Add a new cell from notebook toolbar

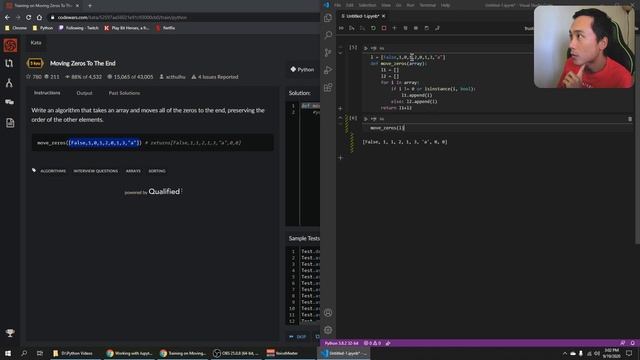click(x=394, y=28)
